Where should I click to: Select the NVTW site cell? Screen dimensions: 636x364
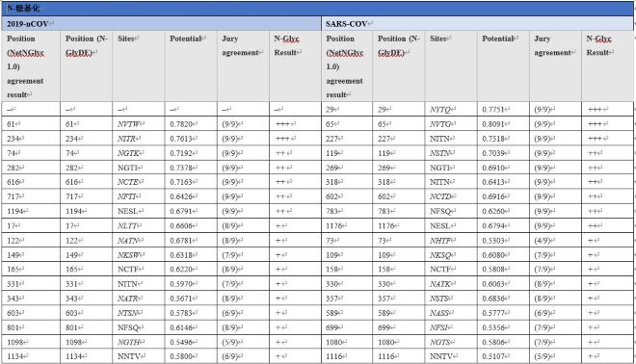[139, 124]
